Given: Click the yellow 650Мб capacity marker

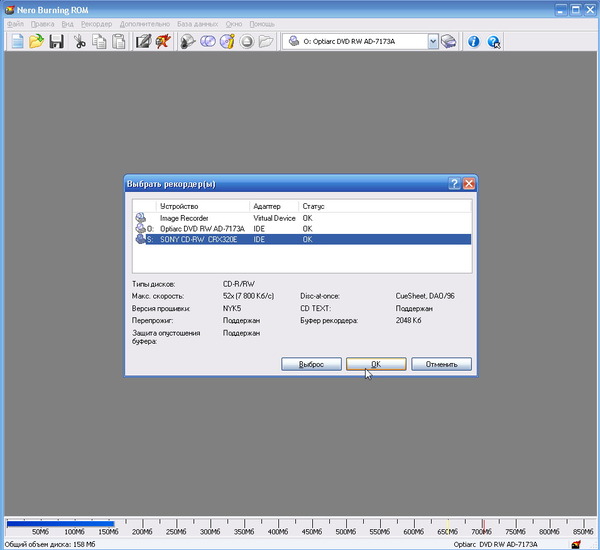Looking at the screenshot, I should coord(448,526).
